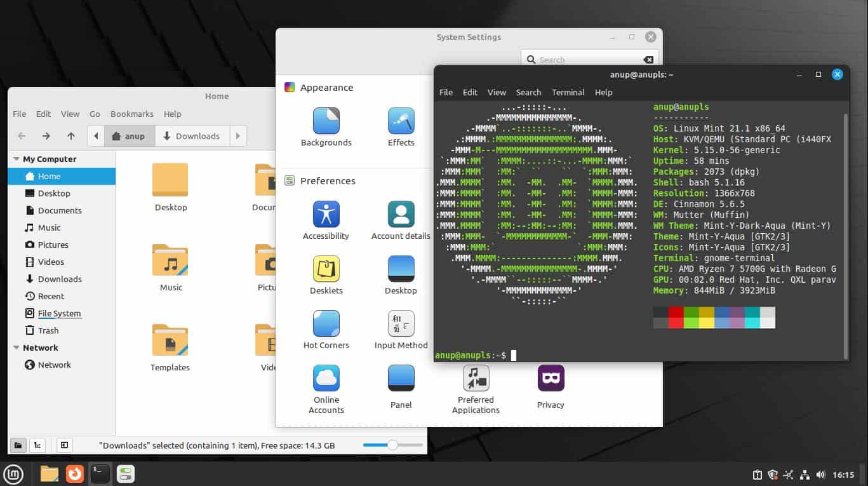
Task: Open the Bookmarks menu in the file manager
Action: pos(131,114)
